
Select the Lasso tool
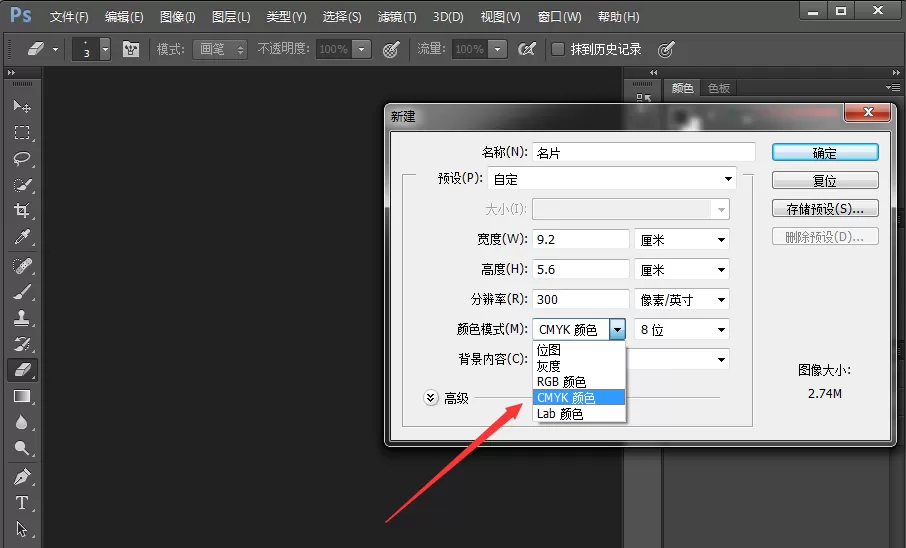(x=22, y=158)
